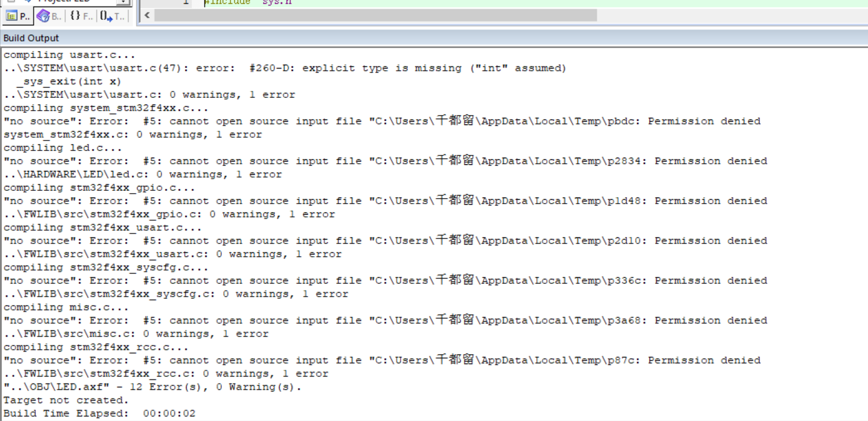
Task: Select the usart.c(47) error #260-D line
Action: point(285,68)
